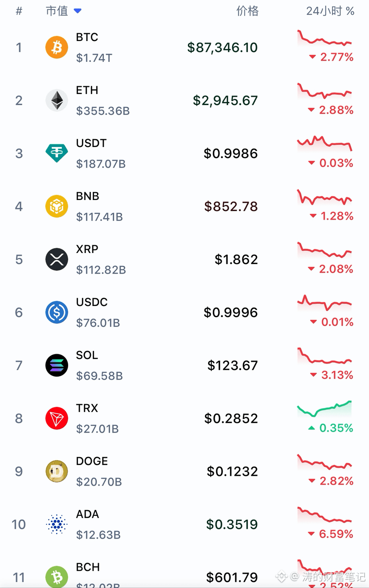Click the Bitcoin BTC coin icon

57,48
